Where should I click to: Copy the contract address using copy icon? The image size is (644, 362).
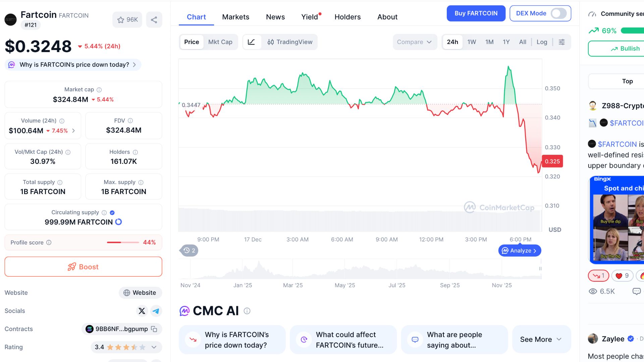(x=154, y=329)
